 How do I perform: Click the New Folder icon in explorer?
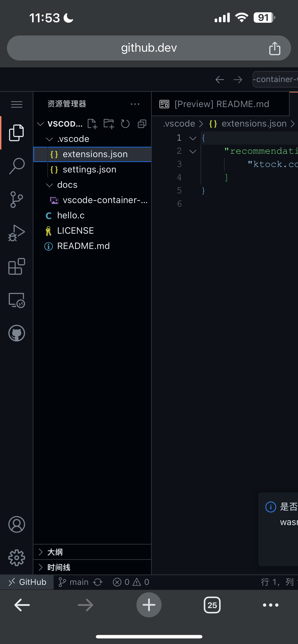[x=109, y=124]
